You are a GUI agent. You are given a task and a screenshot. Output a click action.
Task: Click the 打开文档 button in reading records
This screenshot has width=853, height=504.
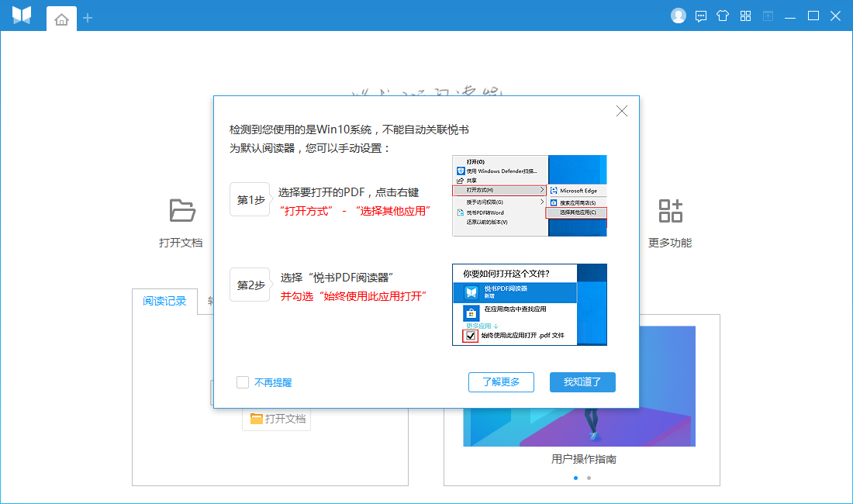click(277, 419)
